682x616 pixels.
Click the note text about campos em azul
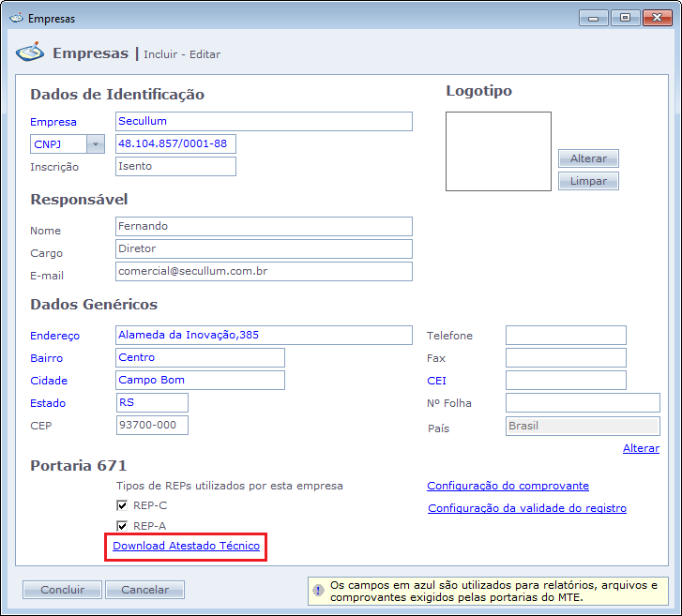tap(493, 591)
